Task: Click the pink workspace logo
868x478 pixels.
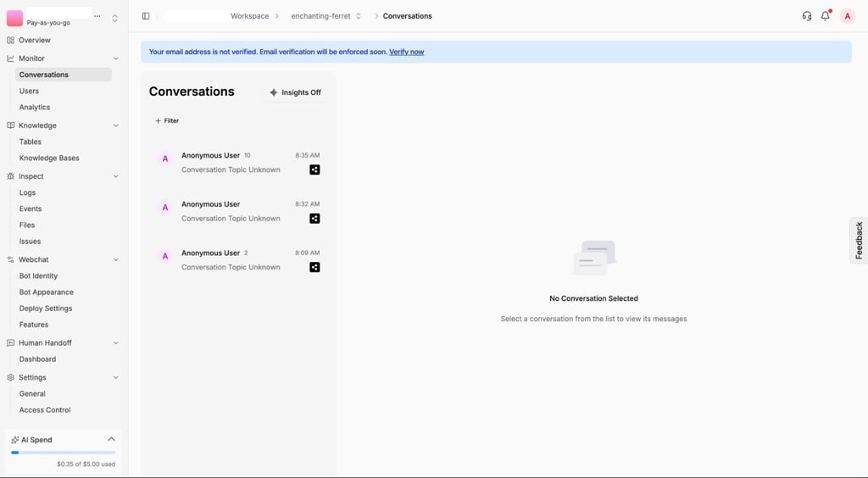Action: pyautogui.click(x=15, y=18)
